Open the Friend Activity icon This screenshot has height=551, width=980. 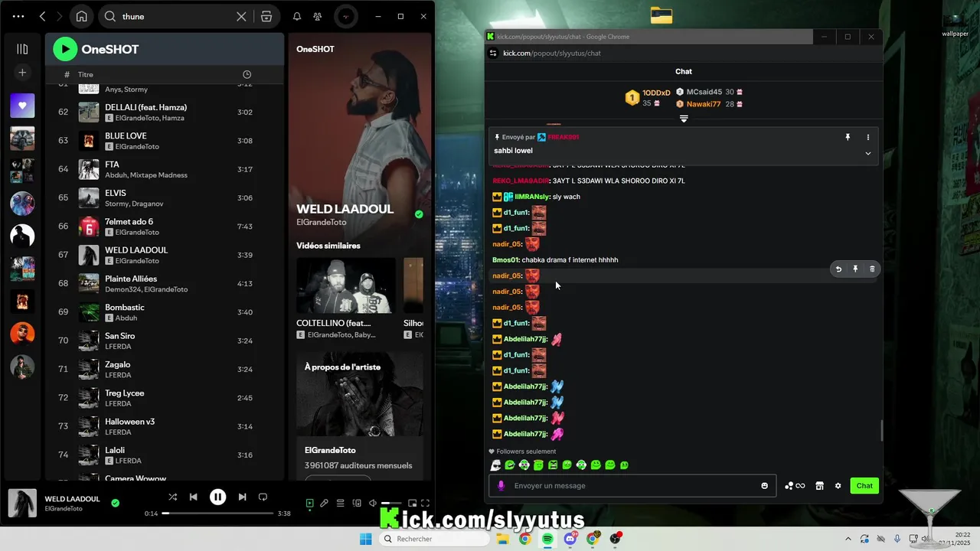tap(318, 16)
